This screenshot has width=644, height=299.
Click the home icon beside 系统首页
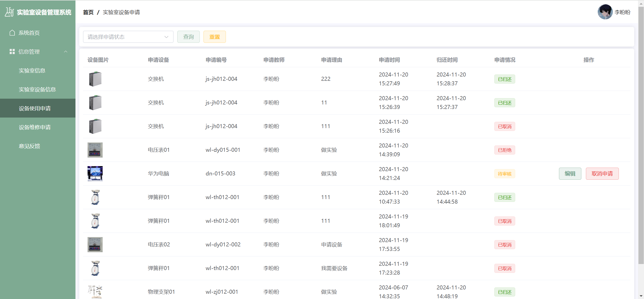(12, 33)
